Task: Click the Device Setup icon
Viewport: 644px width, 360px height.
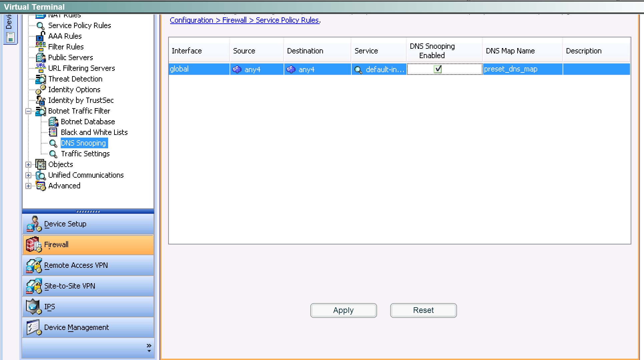Action: (34, 224)
